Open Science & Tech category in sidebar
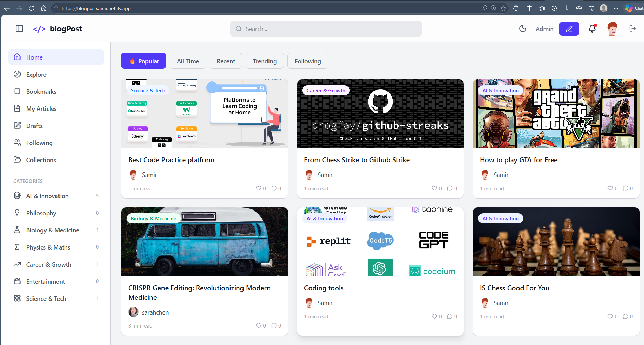Screen dimensions: 644x345 [56, 298]
